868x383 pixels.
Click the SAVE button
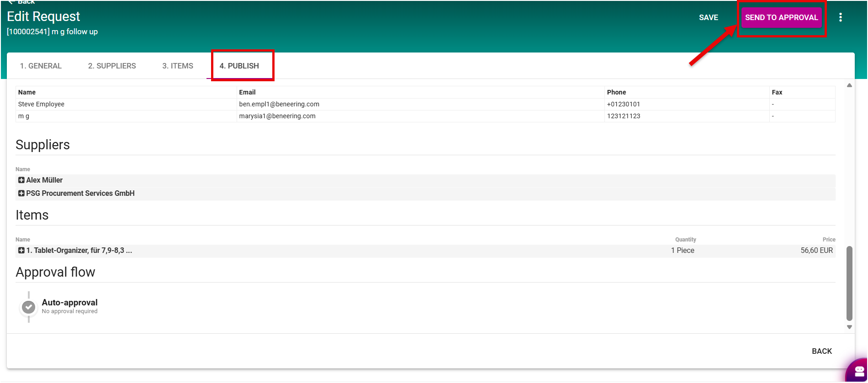[709, 17]
